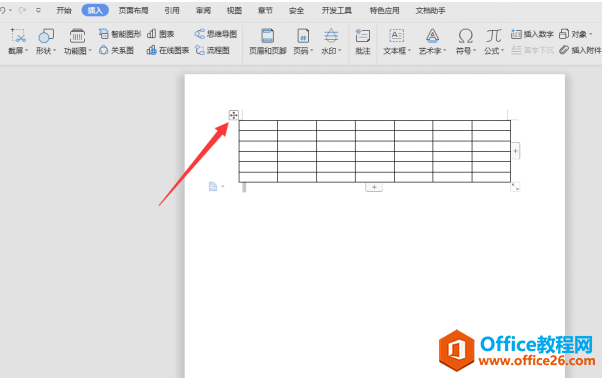The height and width of the screenshot is (378, 602).
Task: Click the 在线图表 online chart icon
Action: (x=152, y=50)
